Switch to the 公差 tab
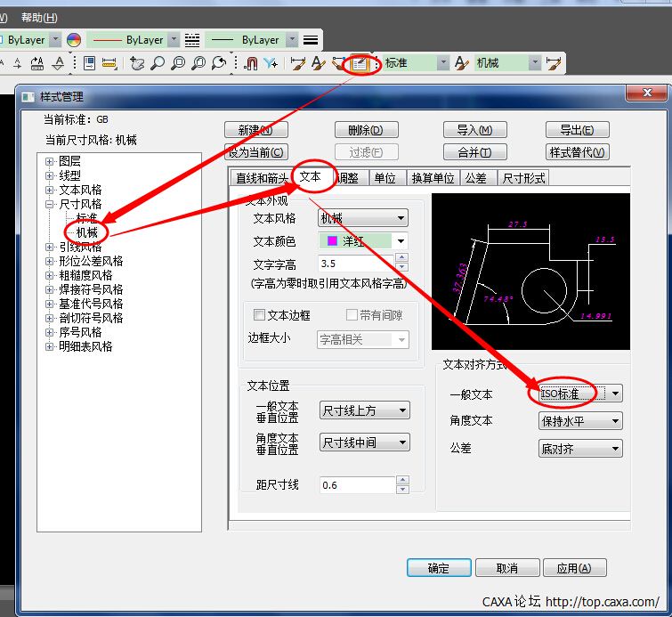Screen dimensions: 672x617 (x=476, y=178)
